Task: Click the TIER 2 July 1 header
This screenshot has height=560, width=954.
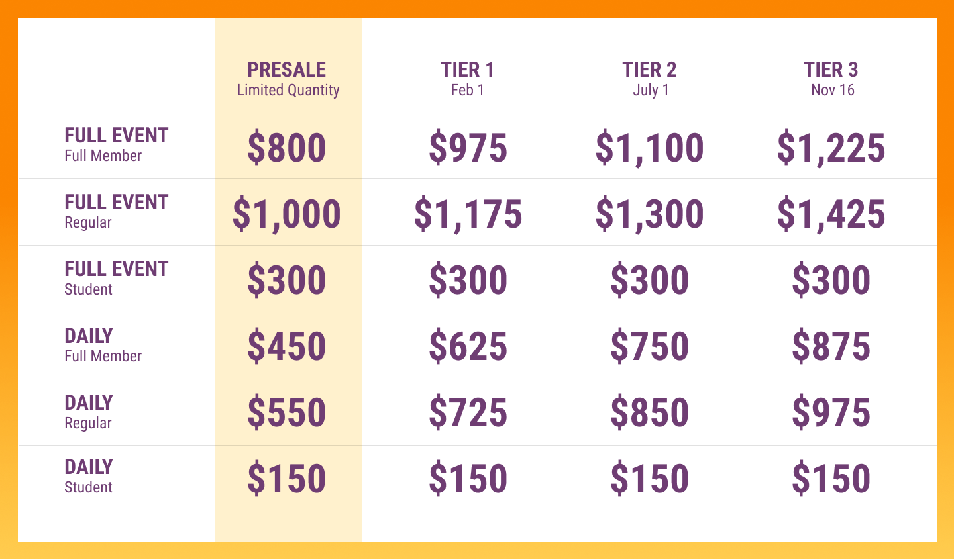Action: (649, 79)
